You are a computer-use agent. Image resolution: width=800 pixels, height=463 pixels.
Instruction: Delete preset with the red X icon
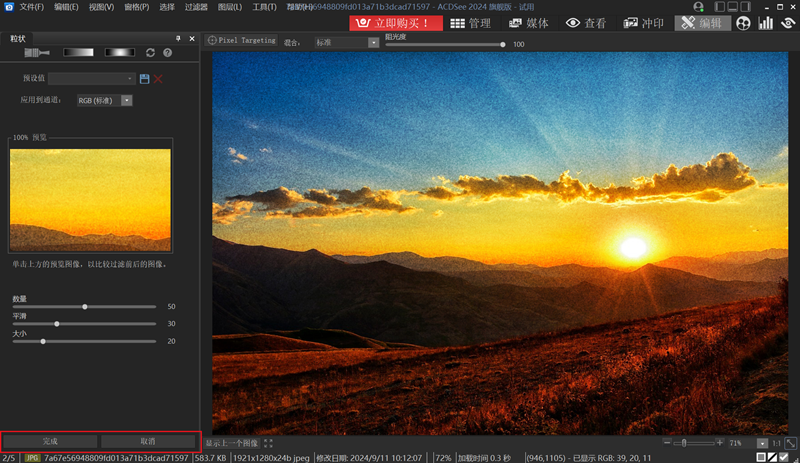[x=158, y=78]
